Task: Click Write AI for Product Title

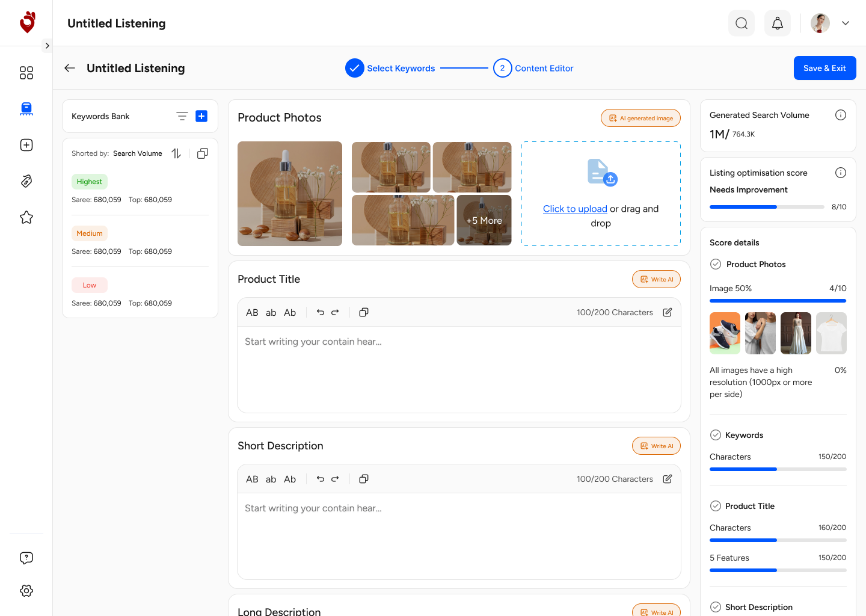Action: [656, 279]
